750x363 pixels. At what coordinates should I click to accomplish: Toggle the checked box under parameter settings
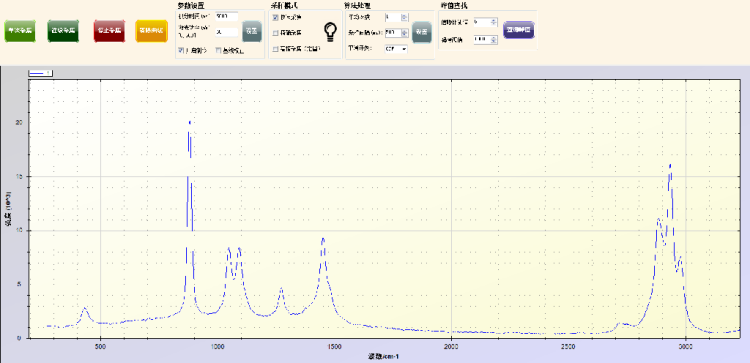tap(181, 50)
